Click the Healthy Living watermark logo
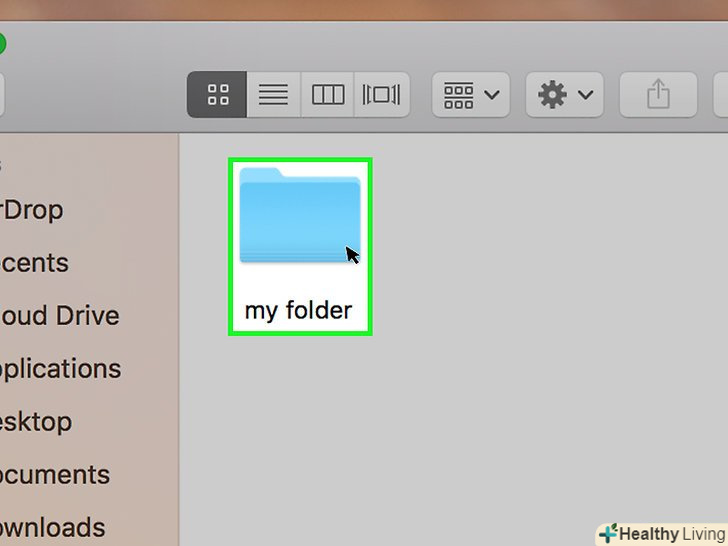The image size is (728, 546). 662,534
